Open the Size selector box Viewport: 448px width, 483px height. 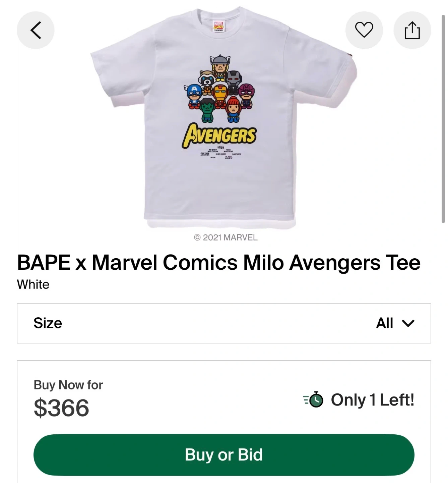tap(224, 323)
